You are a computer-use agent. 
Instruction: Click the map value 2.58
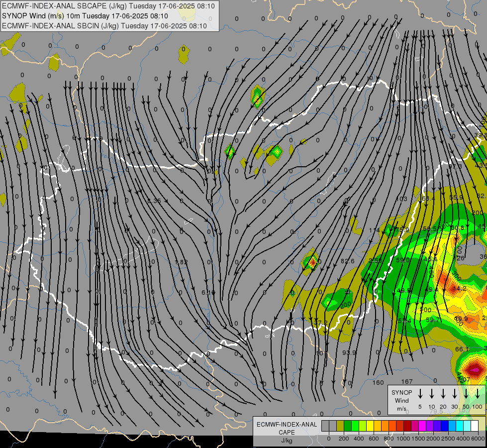(x=375, y=260)
